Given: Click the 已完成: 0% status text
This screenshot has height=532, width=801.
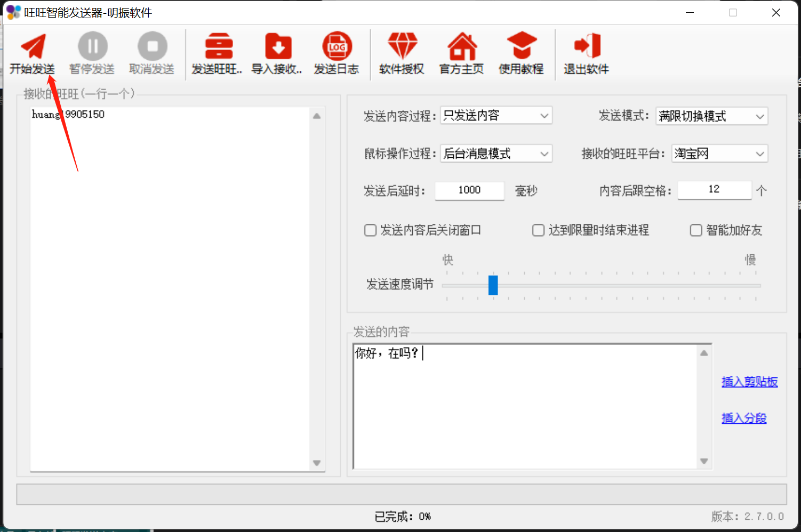Looking at the screenshot, I should pyautogui.click(x=403, y=517).
